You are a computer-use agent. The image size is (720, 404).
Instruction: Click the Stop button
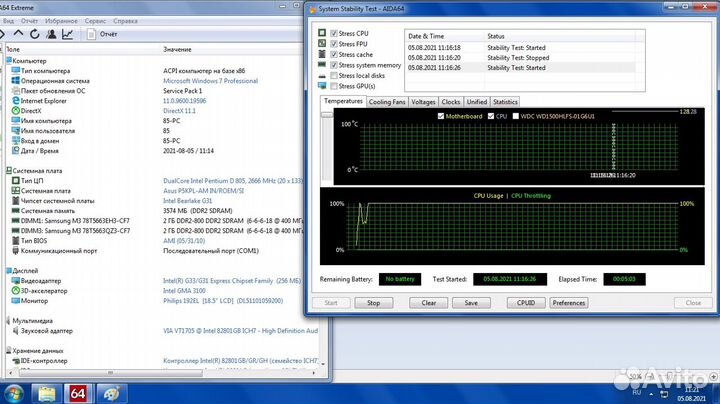[374, 303]
